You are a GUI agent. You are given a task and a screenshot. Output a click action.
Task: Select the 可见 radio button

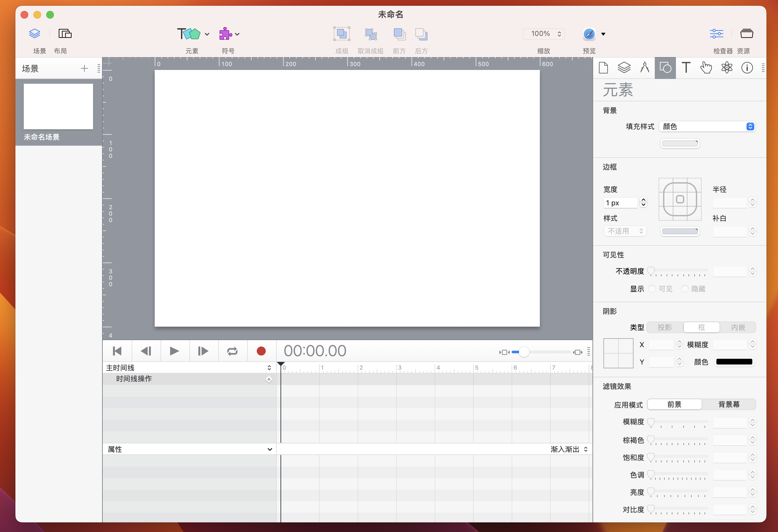pos(652,289)
